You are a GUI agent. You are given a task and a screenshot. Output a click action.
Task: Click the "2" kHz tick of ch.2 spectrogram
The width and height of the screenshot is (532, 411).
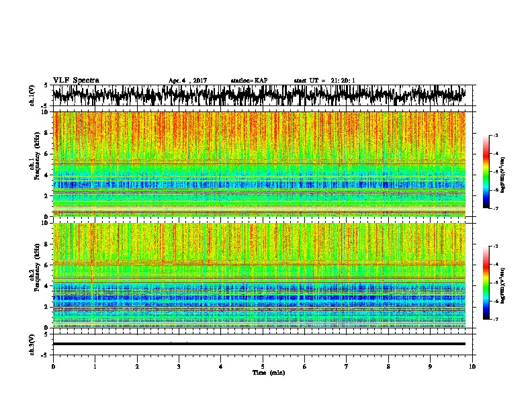[48, 307]
